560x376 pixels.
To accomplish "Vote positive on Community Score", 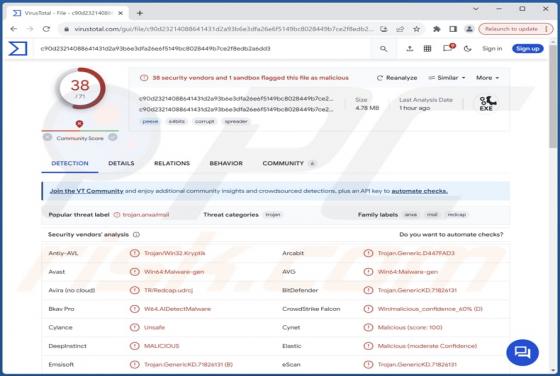I will [x=113, y=137].
